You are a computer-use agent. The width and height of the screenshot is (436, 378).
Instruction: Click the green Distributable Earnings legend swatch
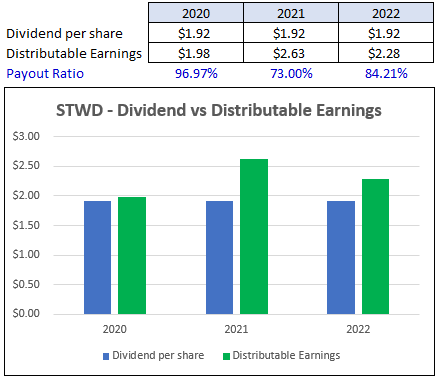[x=226, y=356]
